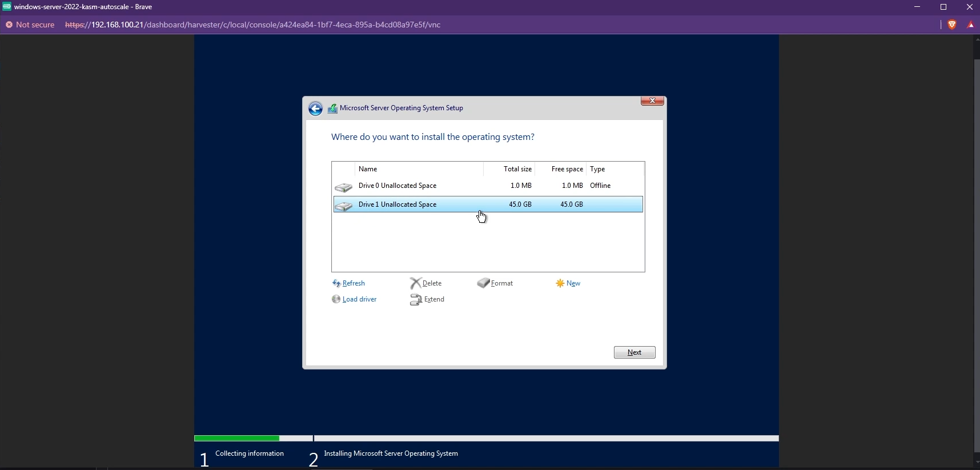The width and height of the screenshot is (980, 470).
Task: Click the Load driver disc icon
Action: [336, 299]
